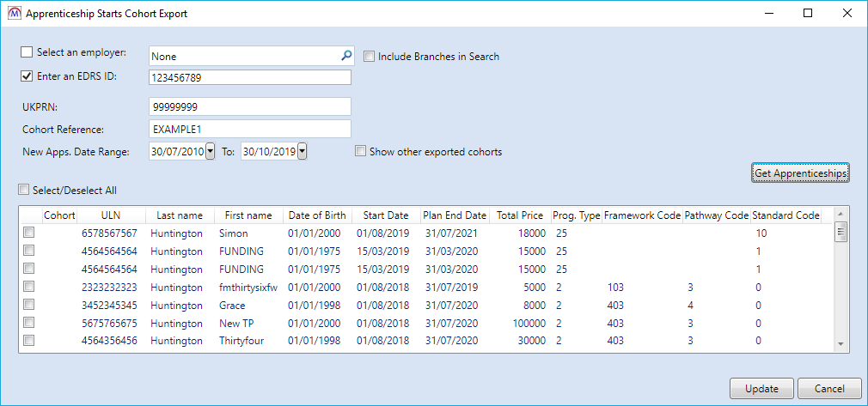Select the checkbox for Simon Huntington row

coord(29,233)
